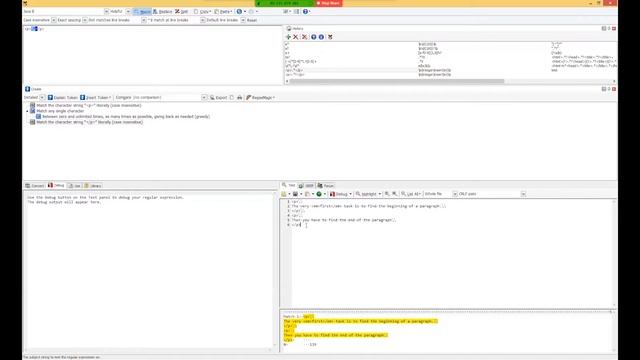
Task: Open the Case insensitive option dropdown
Action: [x=53, y=20]
